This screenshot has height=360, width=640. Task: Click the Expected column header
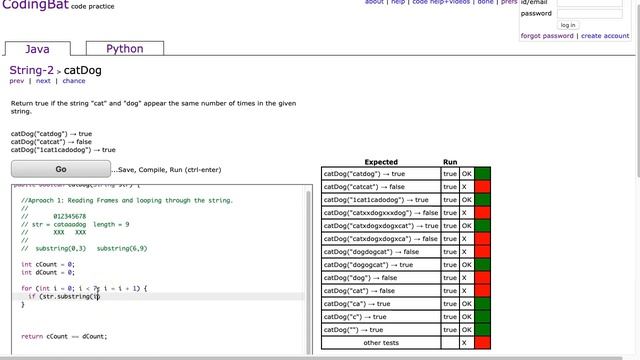381,162
